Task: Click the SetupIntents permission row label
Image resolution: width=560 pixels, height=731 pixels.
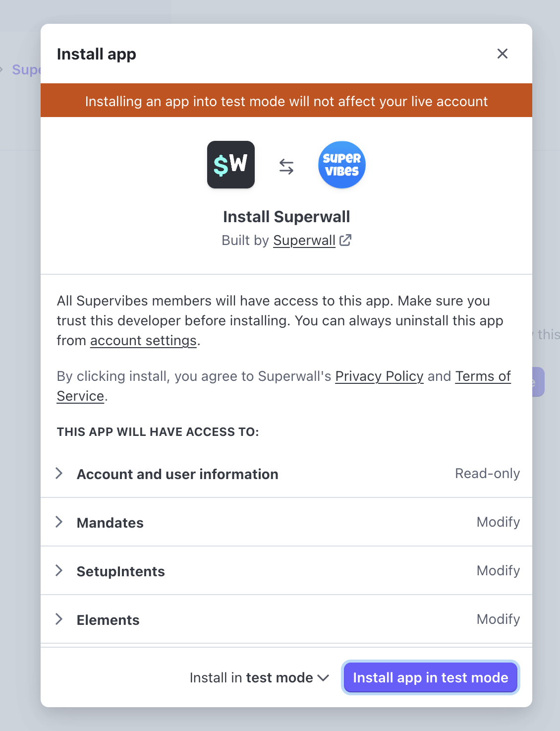Action: point(120,571)
